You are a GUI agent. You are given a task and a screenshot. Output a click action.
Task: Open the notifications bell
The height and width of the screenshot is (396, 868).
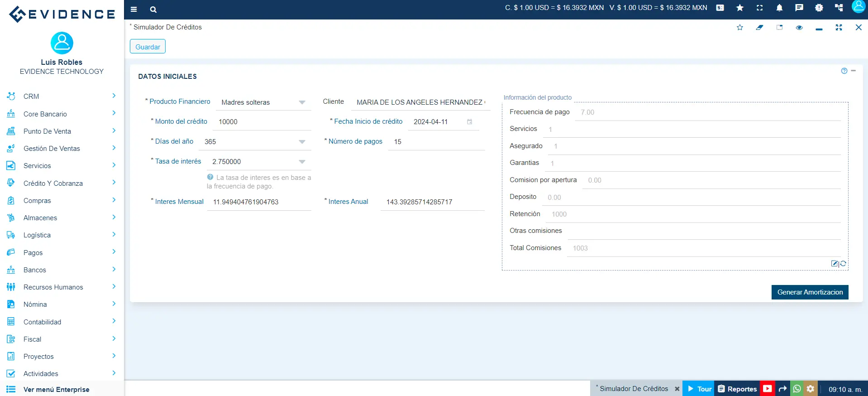[779, 8]
